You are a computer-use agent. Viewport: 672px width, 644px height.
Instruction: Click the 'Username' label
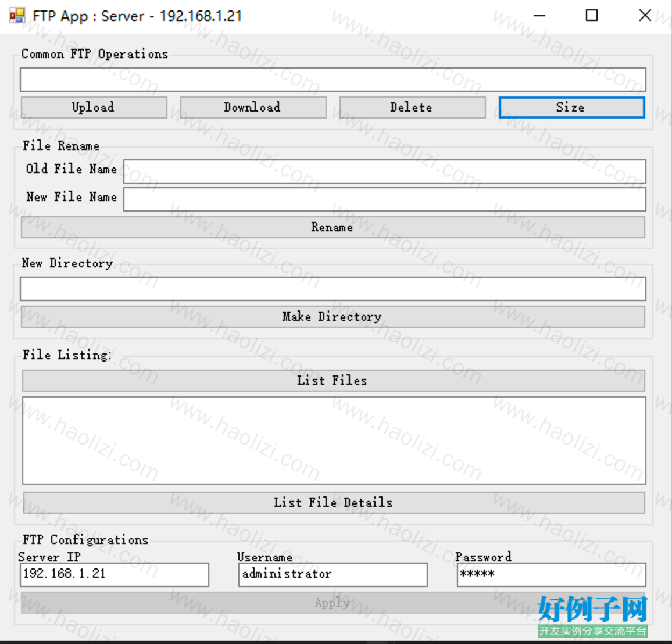[x=265, y=557]
